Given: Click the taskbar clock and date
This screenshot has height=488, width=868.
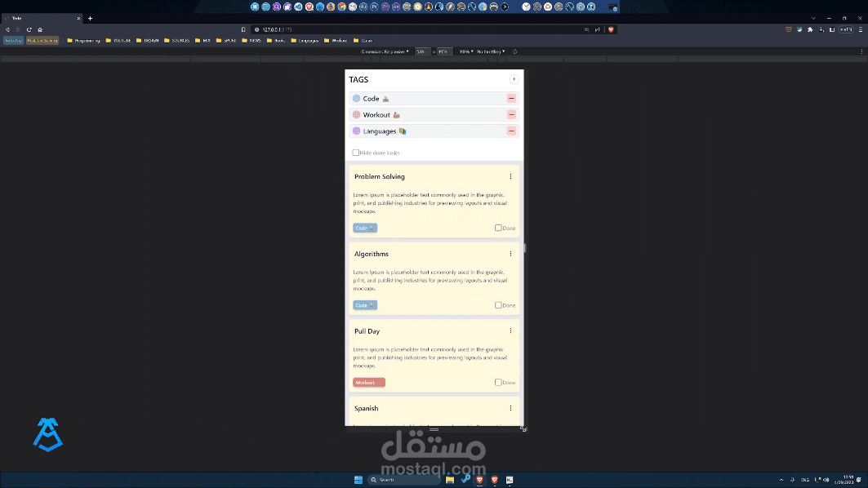Looking at the screenshot, I should click(x=844, y=480).
